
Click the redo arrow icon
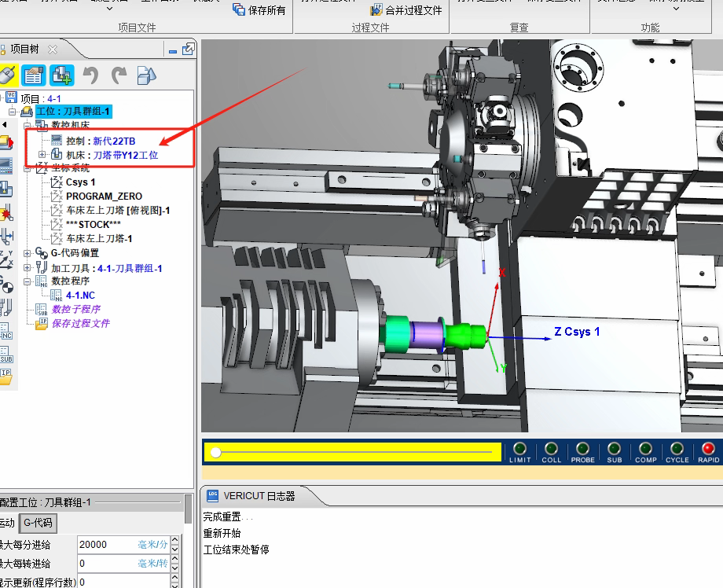(119, 75)
